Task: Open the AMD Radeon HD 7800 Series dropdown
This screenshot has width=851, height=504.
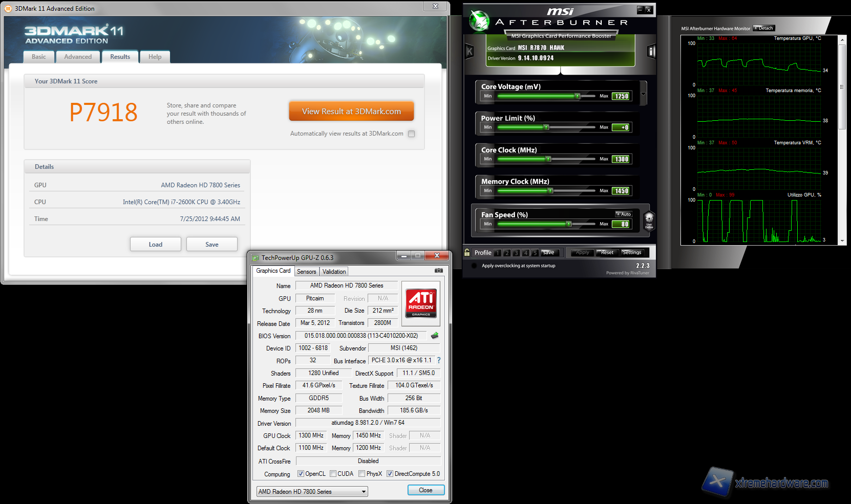Action: (x=312, y=492)
